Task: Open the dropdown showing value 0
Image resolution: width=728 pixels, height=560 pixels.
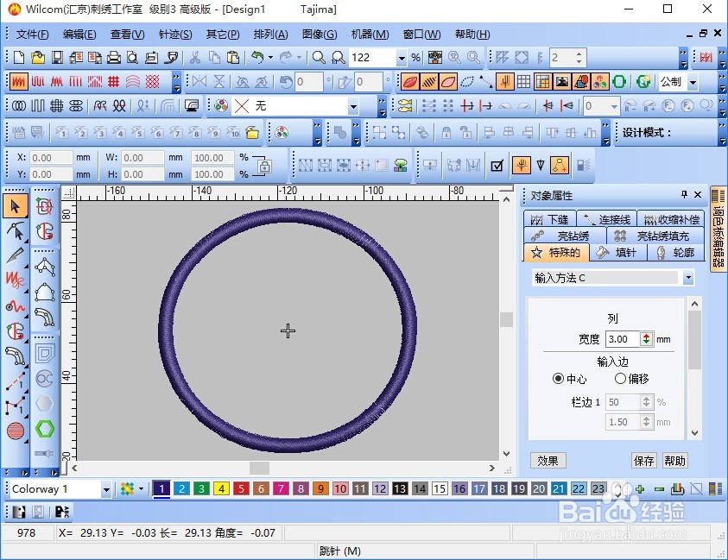Action: click(x=614, y=106)
